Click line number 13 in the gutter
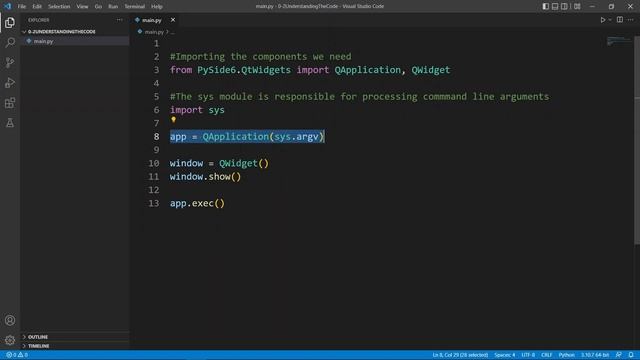This screenshot has height=360, width=640. point(153,203)
